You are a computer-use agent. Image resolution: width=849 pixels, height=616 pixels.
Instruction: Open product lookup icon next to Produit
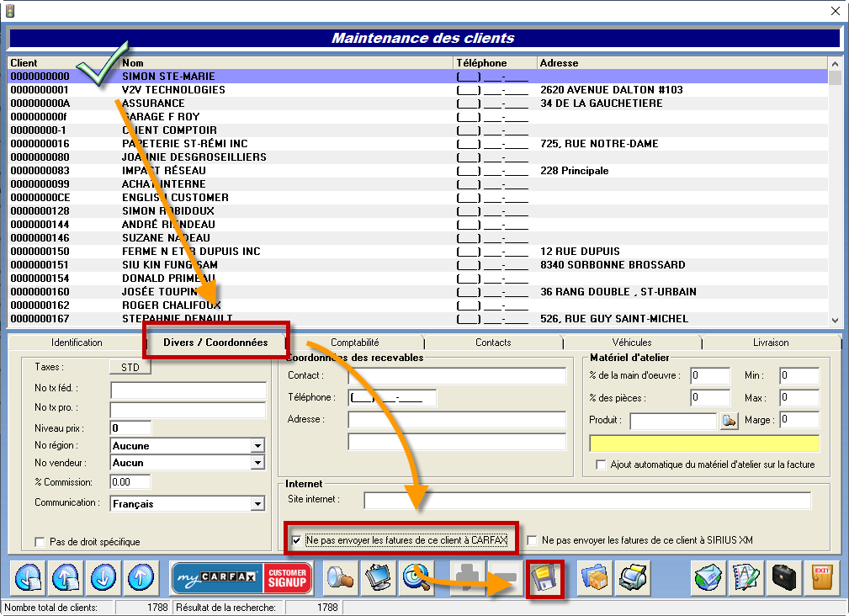[x=730, y=421]
